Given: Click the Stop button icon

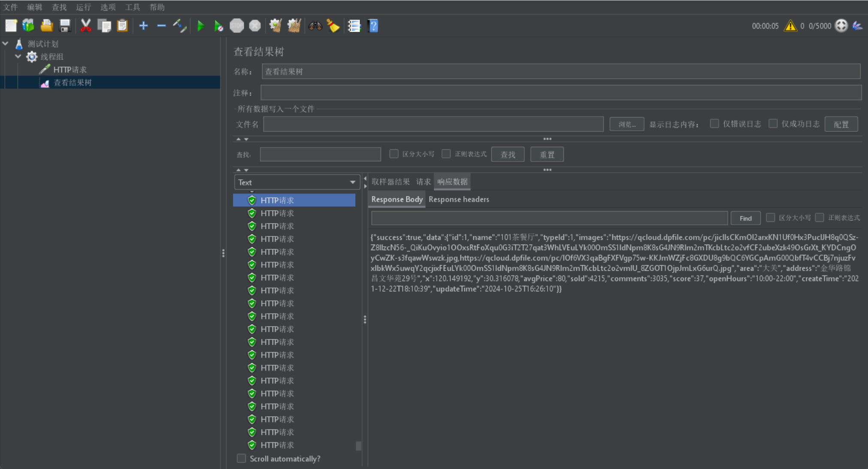Looking at the screenshot, I should coord(237,26).
